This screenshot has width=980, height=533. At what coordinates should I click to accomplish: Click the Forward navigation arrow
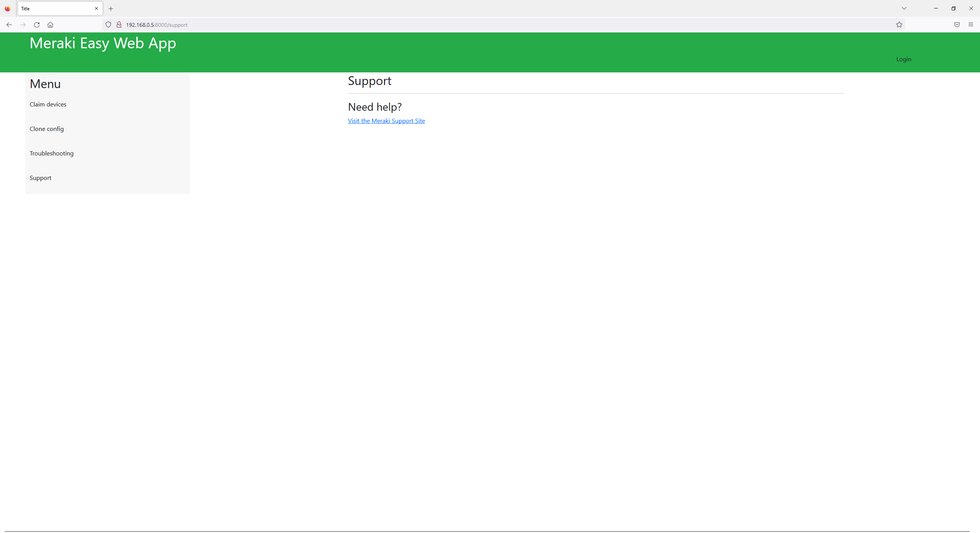click(x=23, y=25)
